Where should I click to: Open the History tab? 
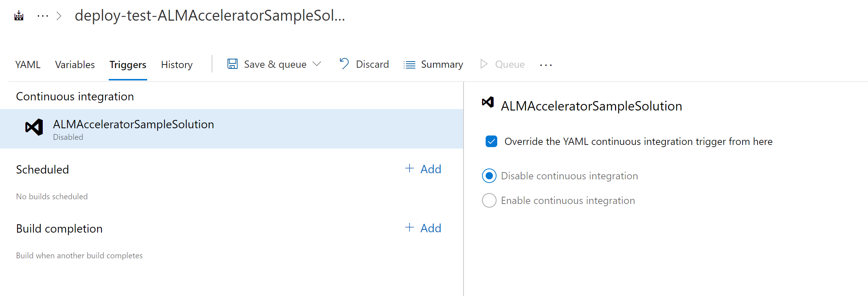[176, 64]
